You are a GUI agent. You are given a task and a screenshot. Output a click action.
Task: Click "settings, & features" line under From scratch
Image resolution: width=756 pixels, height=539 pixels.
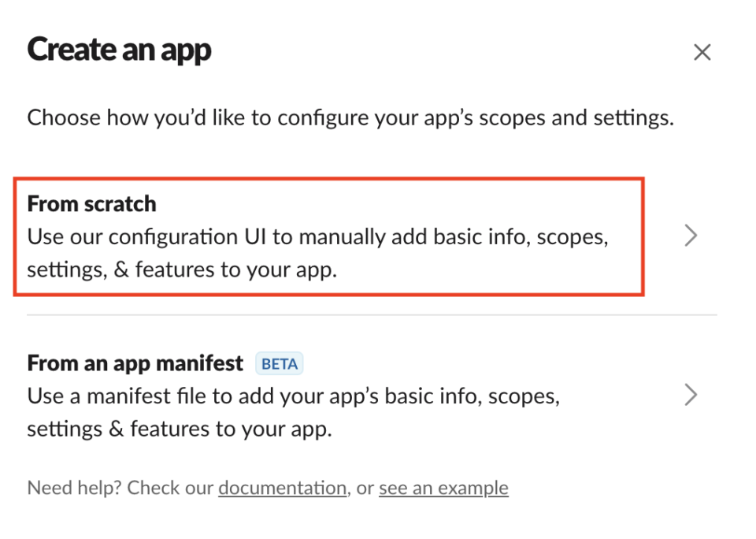182,270
